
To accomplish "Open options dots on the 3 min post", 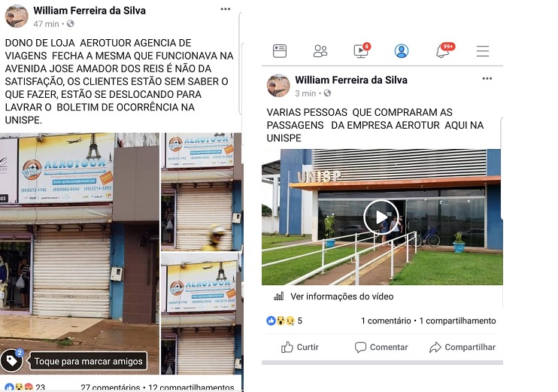I will pyautogui.click(x=487, y=79).
